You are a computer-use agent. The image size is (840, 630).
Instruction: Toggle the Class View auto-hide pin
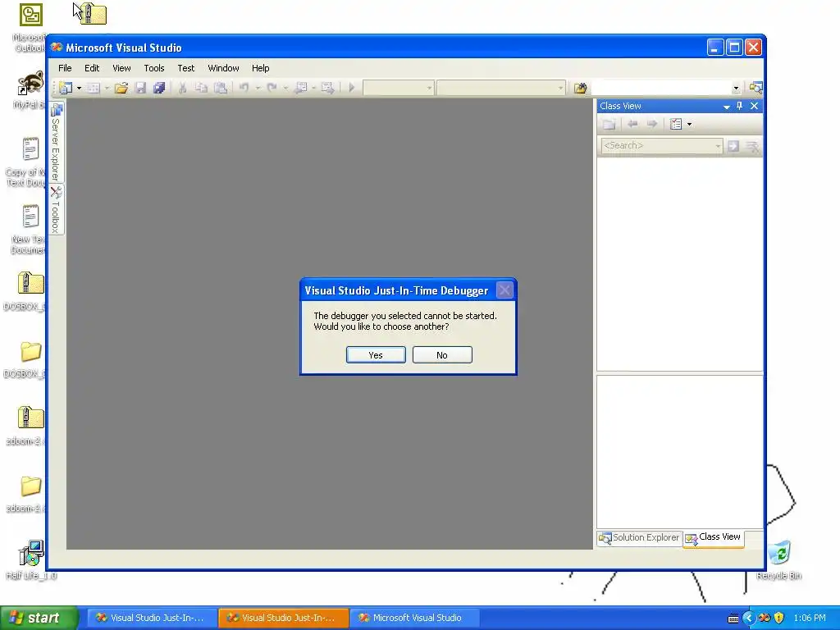[x=740, y=106]
